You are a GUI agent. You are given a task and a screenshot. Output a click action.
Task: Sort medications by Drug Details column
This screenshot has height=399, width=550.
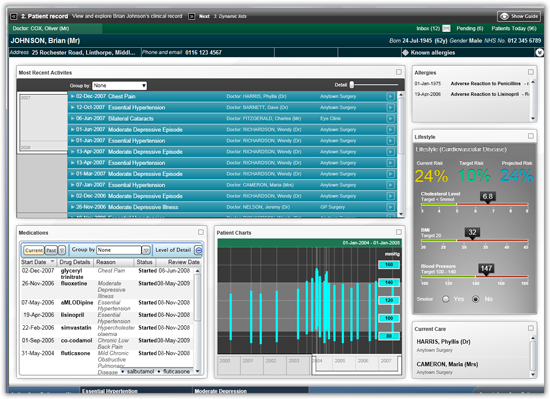(x=75, y=262)
